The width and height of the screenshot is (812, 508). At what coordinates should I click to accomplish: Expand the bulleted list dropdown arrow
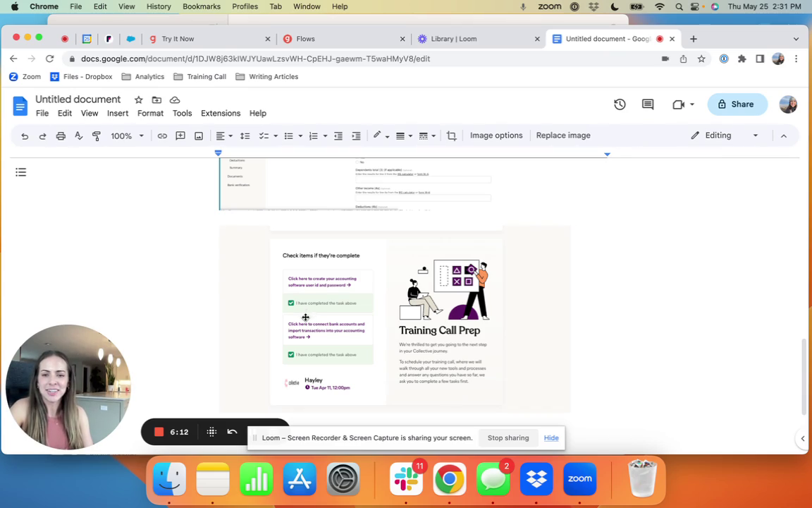tap(300, 135)
